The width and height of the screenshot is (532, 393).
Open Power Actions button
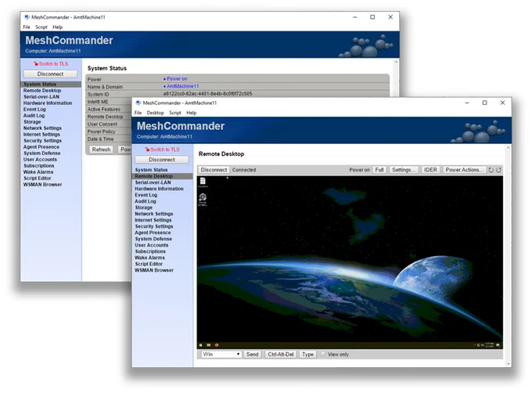pyautogui.click(x=464, y=170)
